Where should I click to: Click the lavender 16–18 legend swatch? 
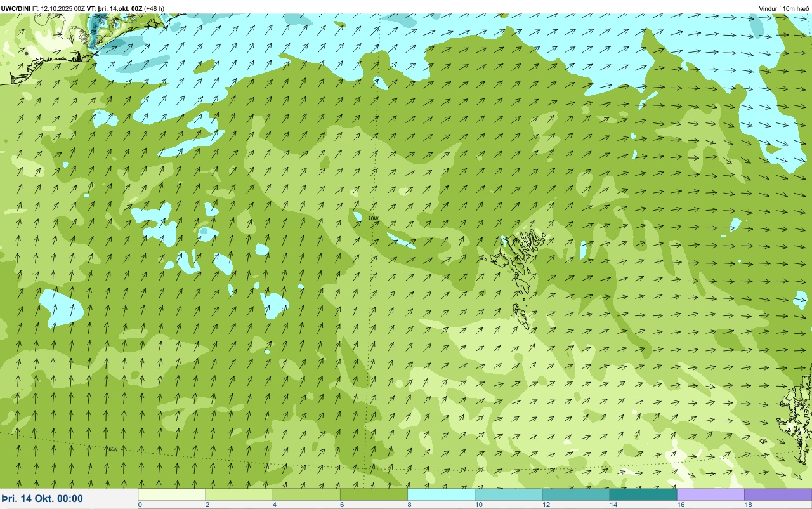(x=710, y=494)
